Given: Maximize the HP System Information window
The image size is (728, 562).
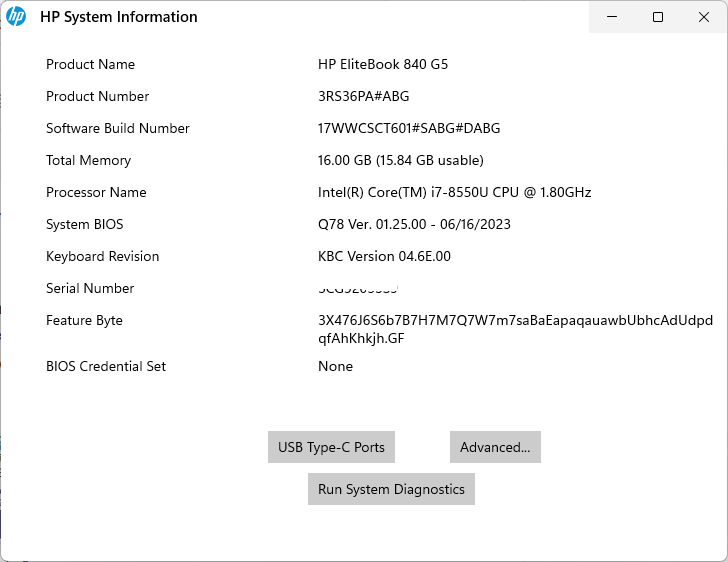Looking at the screenshot, I should tap(658, 17).
